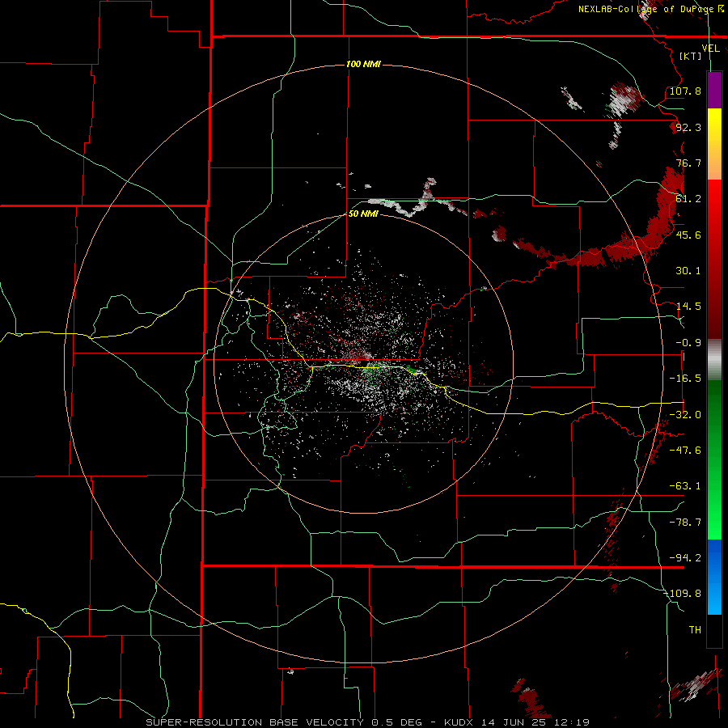Click the -63.1 legend value

685,486
